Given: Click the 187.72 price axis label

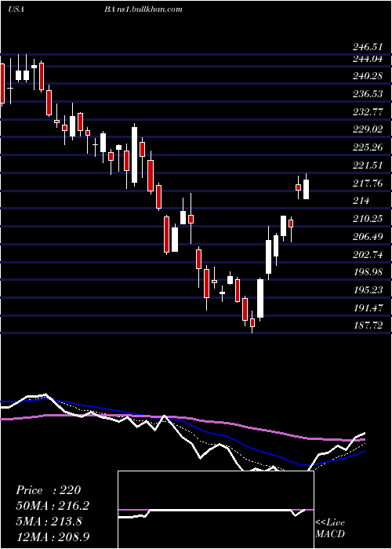Looking at the screenshot, I should tap(367, 325).
